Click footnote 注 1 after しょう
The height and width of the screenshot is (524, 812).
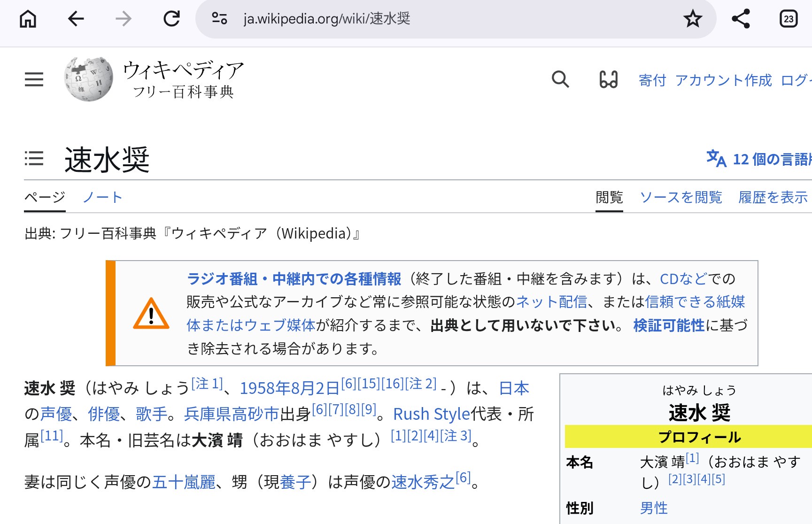(x=207, y=384)
